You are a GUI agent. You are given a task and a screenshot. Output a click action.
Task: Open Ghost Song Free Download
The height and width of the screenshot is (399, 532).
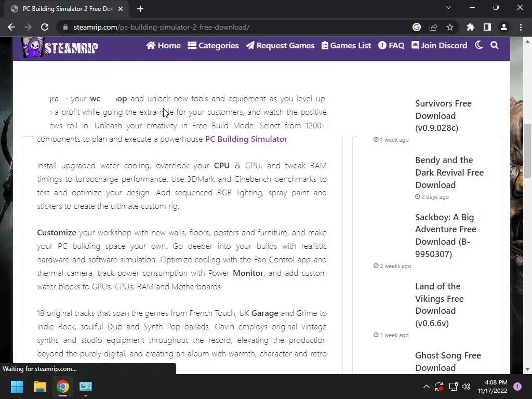pyautogui.click(x=448, y=362)
